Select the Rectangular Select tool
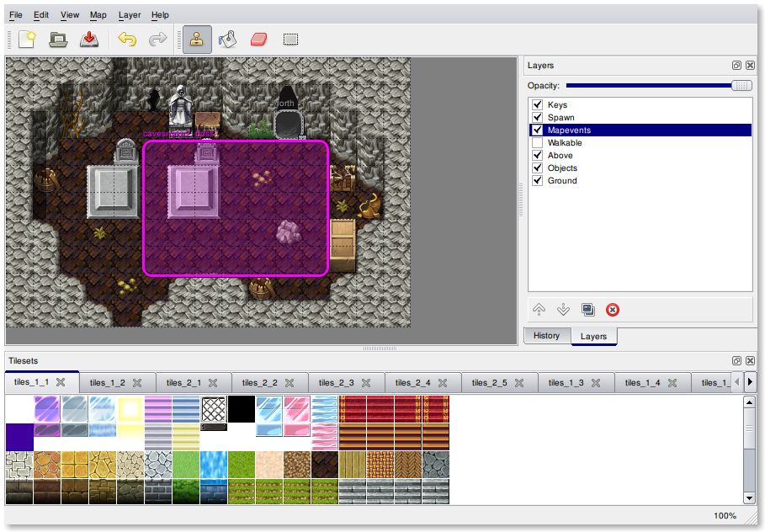The height and width of the screenshot is (532, 765). pyautogui.click(x=290, y=39)
